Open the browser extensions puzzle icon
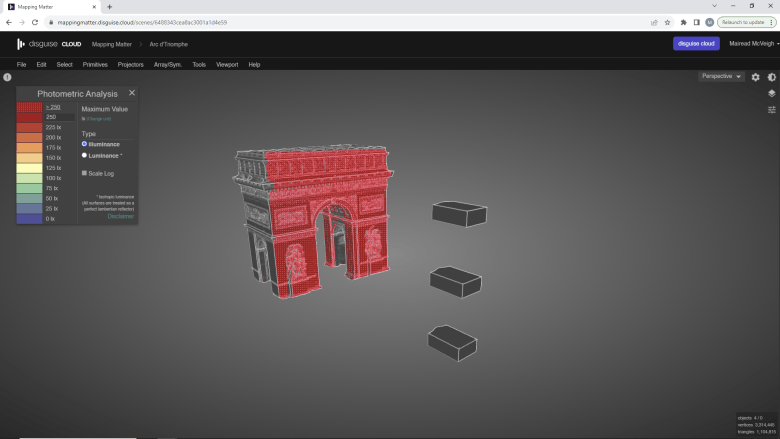The image size is (780, 439). 683,22
